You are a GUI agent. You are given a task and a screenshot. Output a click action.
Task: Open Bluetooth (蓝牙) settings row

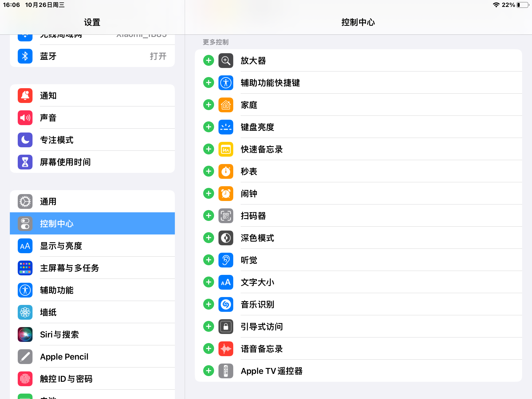coord(92,56)
